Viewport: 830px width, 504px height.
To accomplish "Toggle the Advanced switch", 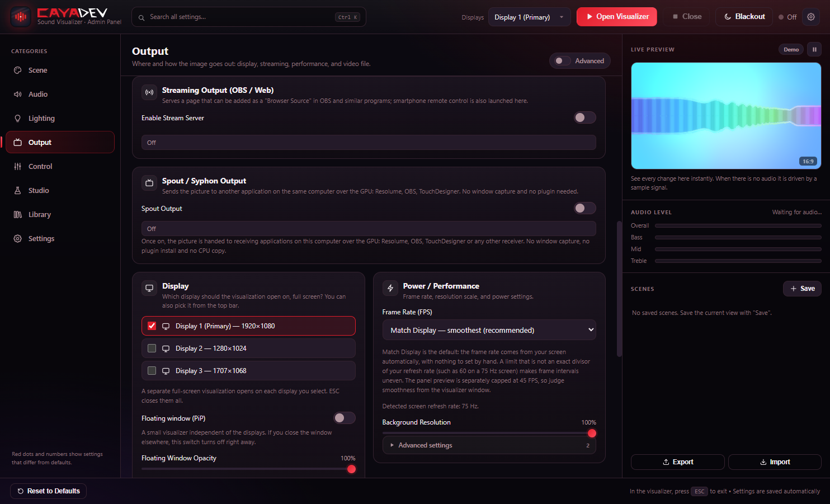I will pos(562,61).
